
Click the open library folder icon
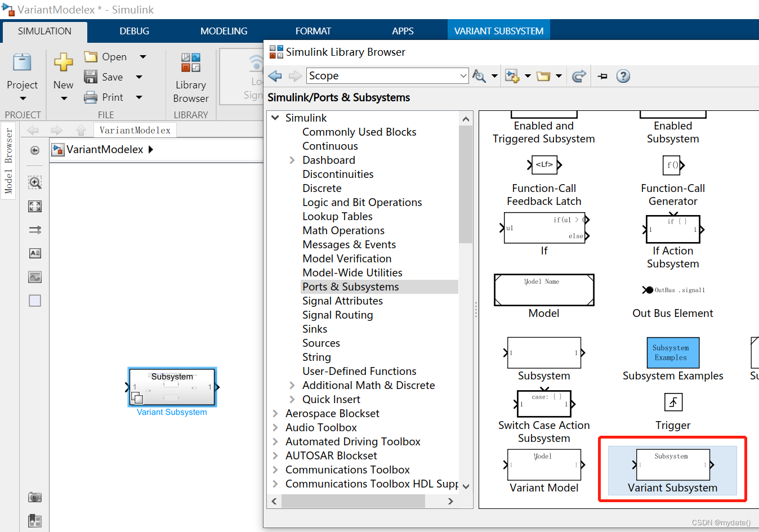click(x=543, y=76)
